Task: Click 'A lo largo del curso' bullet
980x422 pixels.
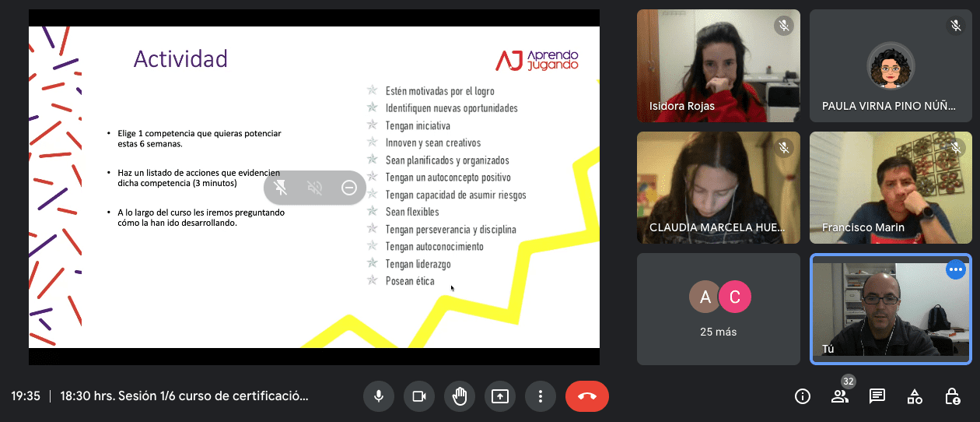Action: tap(201, 217)
